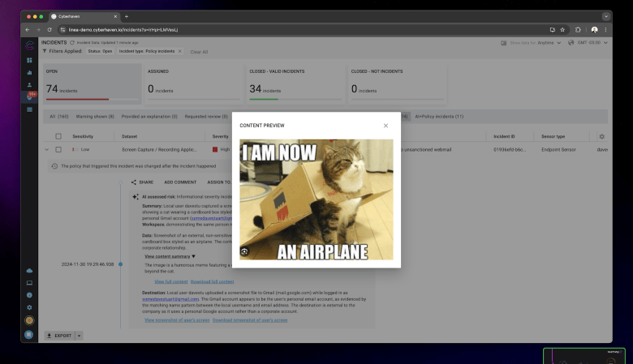
Task: Close the Content Preview dialog
Action: click(x=385, y=126)
